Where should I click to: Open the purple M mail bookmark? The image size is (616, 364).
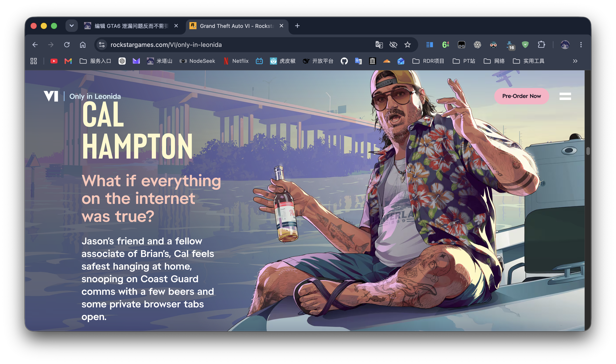pos(136,61)
